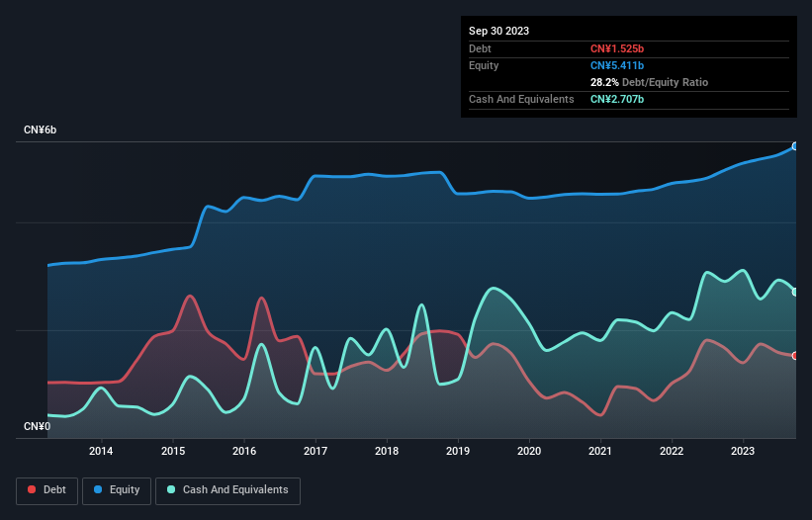The height and width of the screenshot is (520, 812).
Task: Click the 2023 x-axis year label
Action: click(x=744, y=452)
